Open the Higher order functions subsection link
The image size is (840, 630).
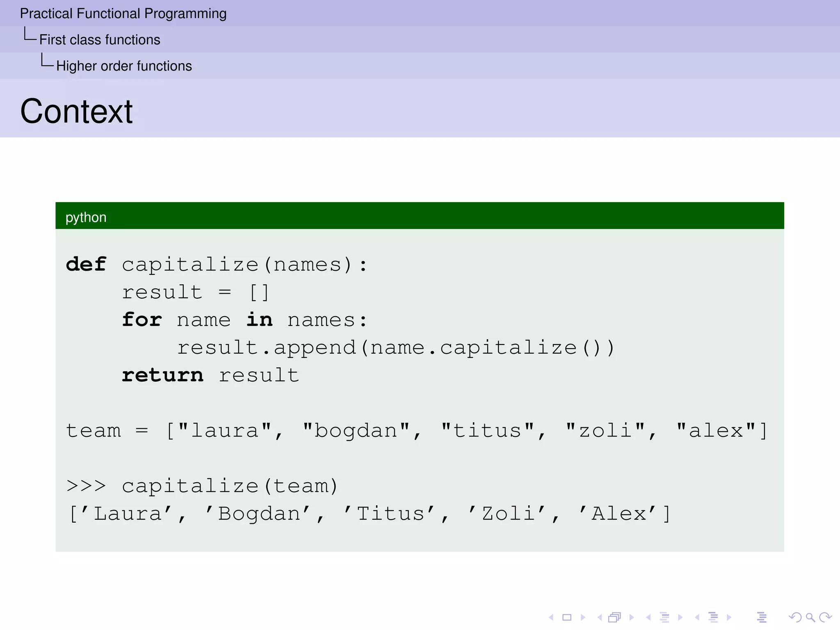pyautogui.click(x=124, y=66)
